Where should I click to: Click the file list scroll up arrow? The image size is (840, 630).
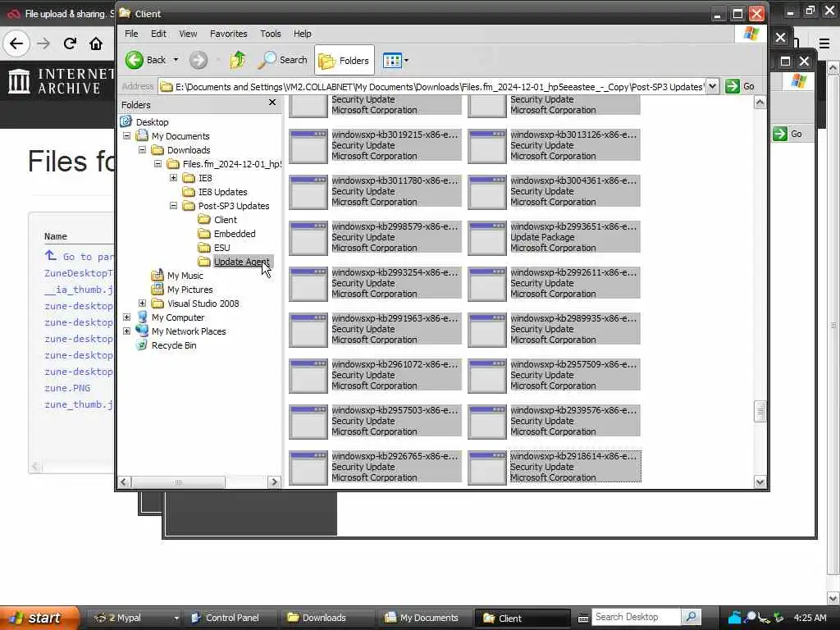[x=760, y=103]
